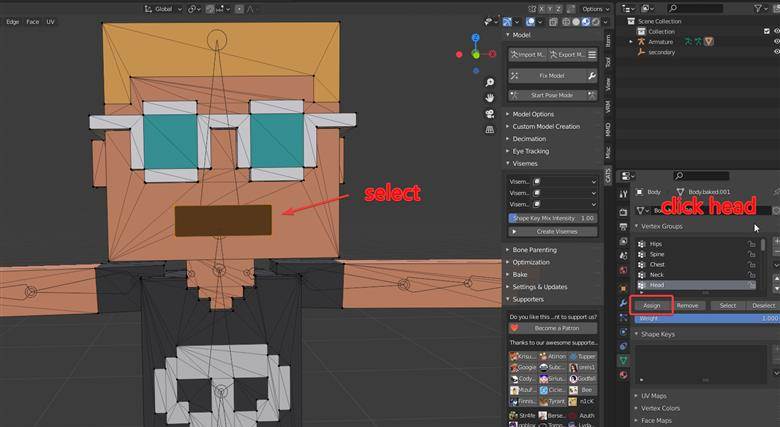Open Fix Model wrench settings icon
Screen dimensions: 780x427
click(592, 76)
